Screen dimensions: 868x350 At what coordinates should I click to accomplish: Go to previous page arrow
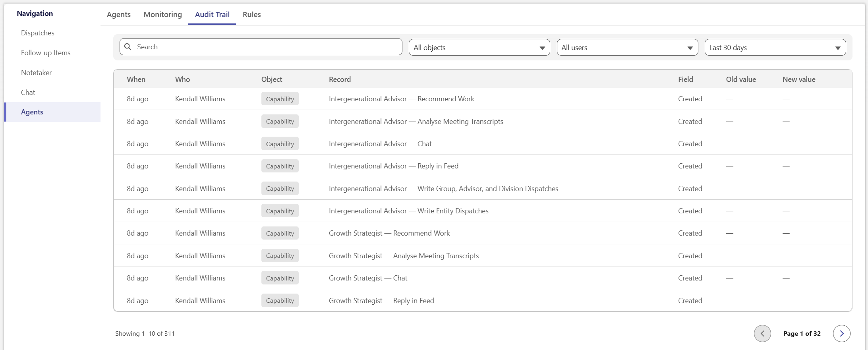coord(762,333)
